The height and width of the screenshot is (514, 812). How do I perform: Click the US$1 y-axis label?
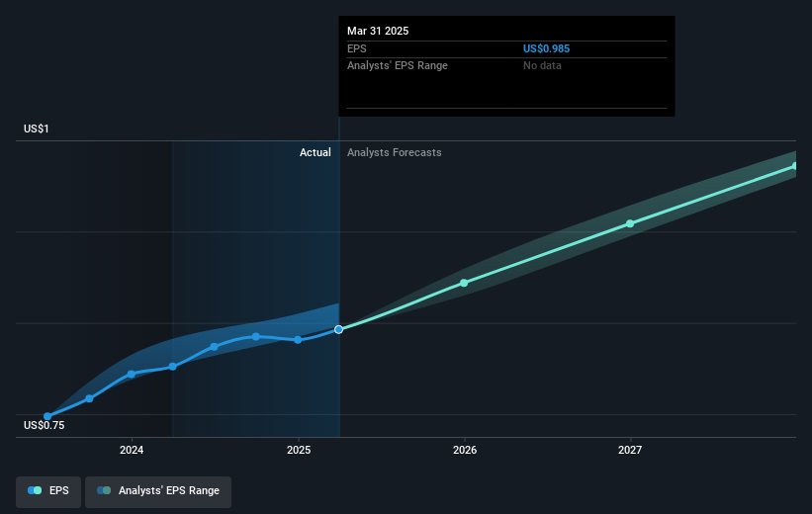(37, 128)
